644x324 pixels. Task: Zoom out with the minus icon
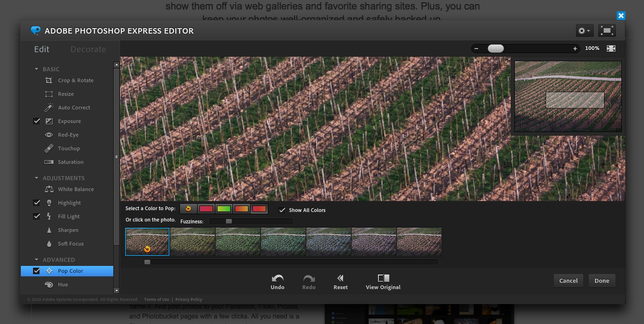[x=476, y=49]
